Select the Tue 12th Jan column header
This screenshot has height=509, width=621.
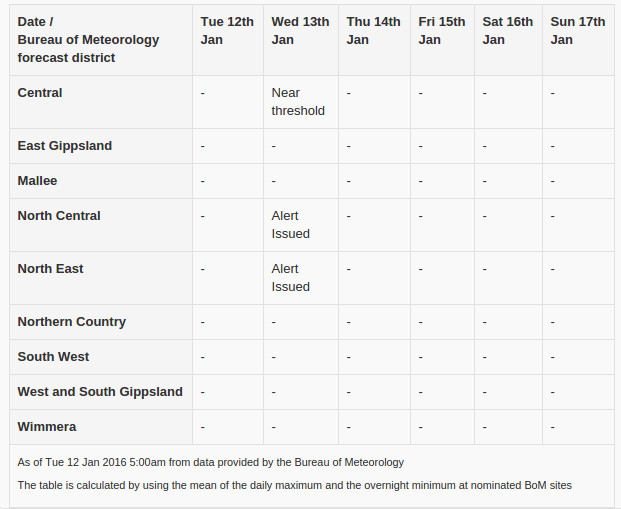click(x=227, y=31)
